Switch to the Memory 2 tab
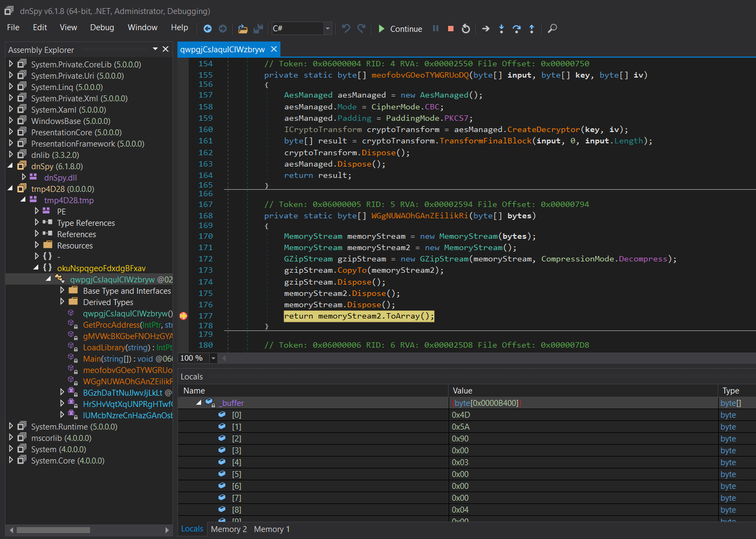This screenshot has width=756, height=539. (x=229, y=529)
